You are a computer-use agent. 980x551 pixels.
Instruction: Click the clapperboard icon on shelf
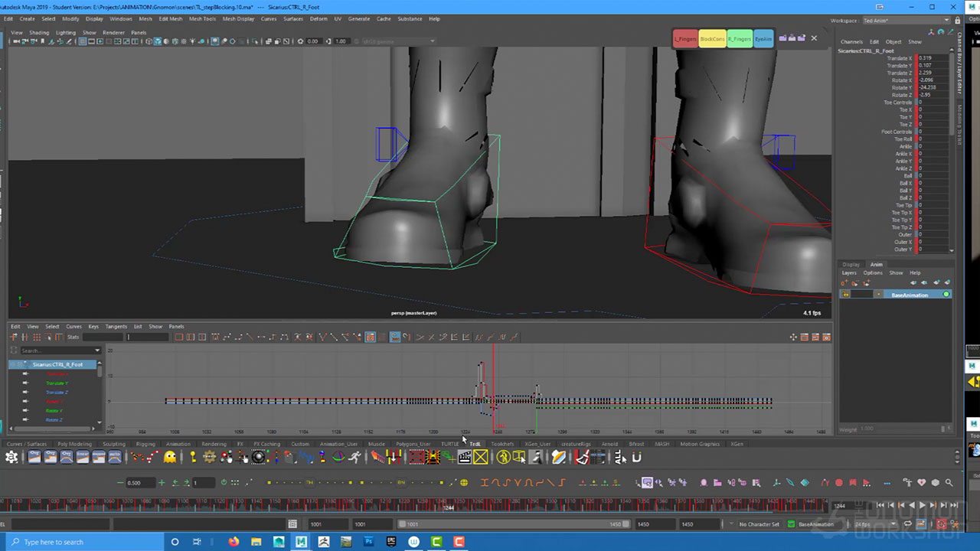[x=464, y=458]
